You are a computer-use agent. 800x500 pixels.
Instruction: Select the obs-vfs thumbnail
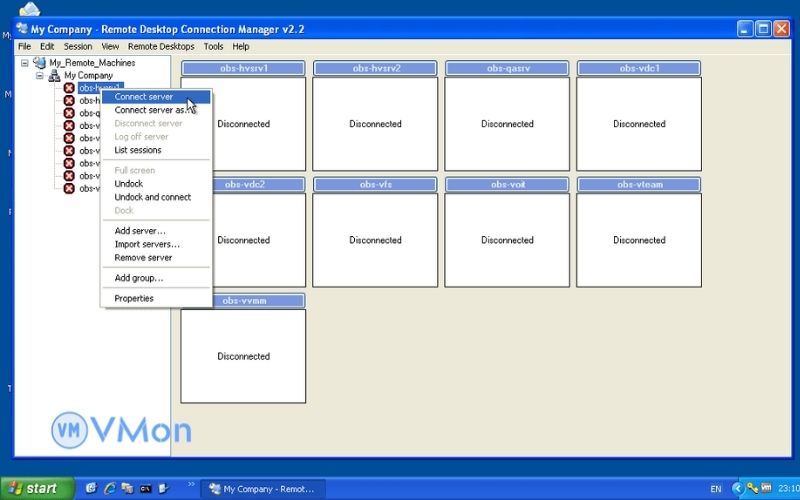point(375,233)
